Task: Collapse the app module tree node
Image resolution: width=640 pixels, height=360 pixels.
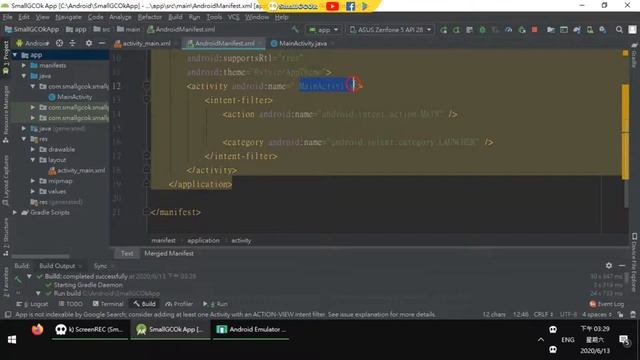Action: point(15,55)
